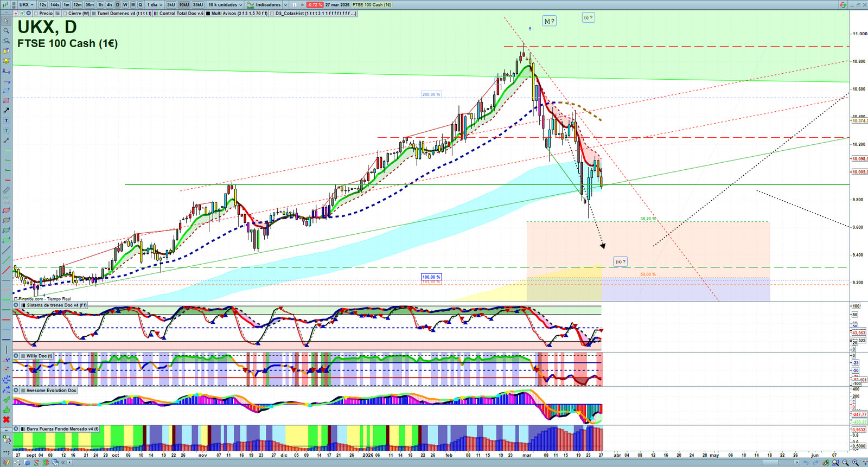The width and height of the screenshot is (868, 467).
Task: Click the Multi Avisos black color swatch
Action: (208, 14)
